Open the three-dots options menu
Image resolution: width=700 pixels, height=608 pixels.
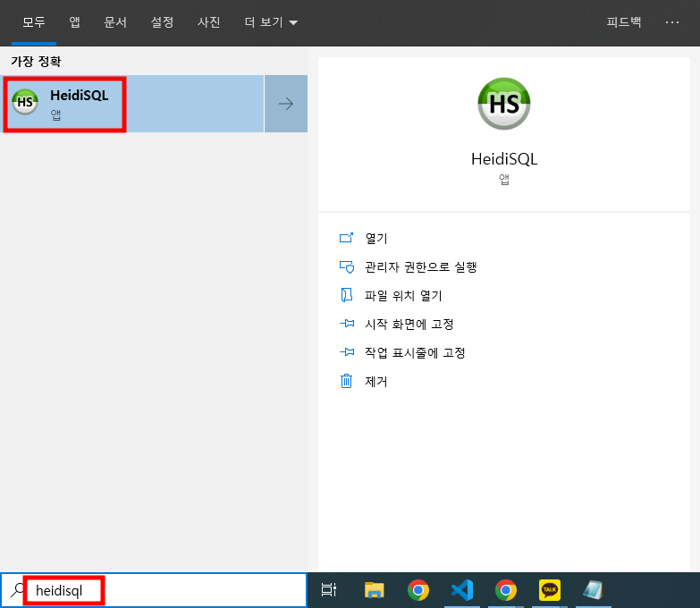[x=672, y=22]
